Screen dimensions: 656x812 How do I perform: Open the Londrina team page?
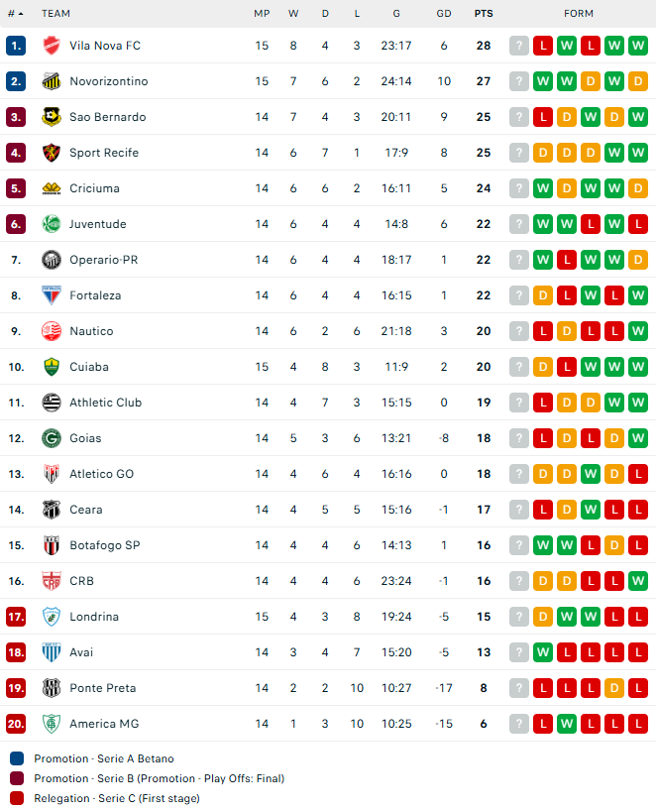94,617
